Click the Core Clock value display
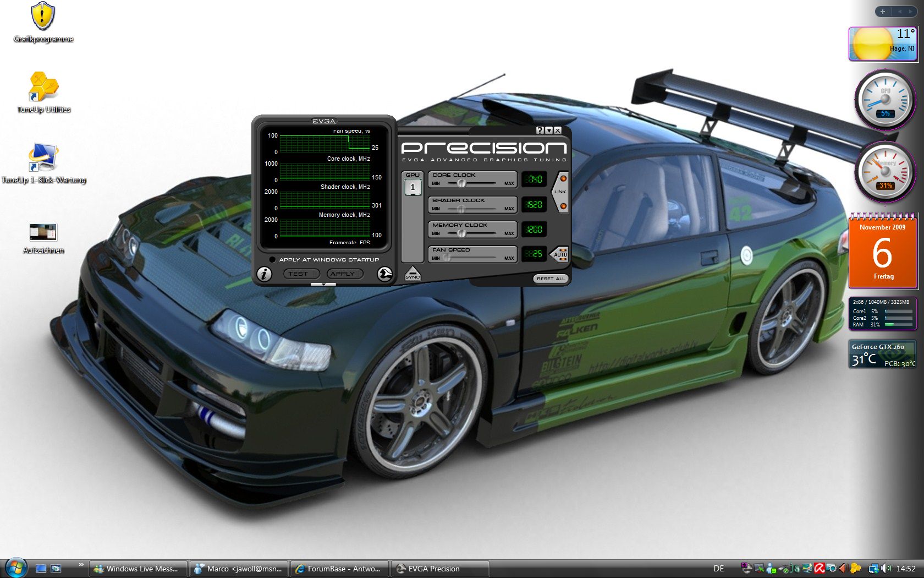 tap(533, 179)
